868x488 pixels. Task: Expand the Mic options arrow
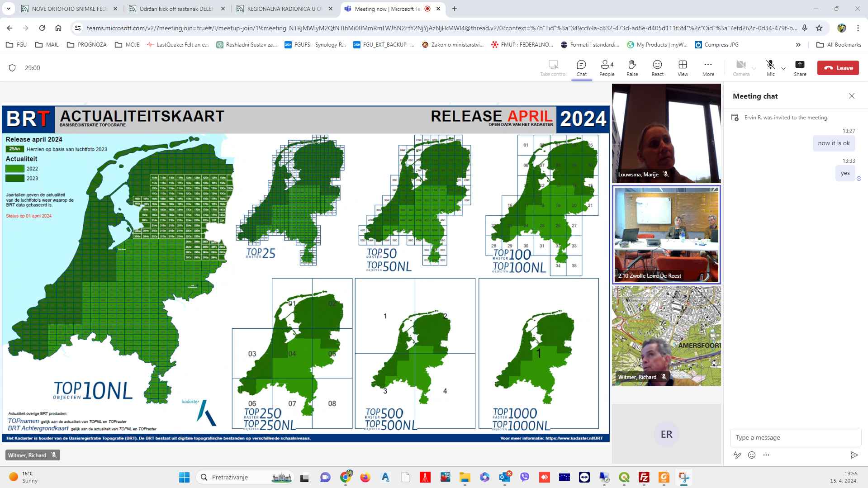coord(783,68)
